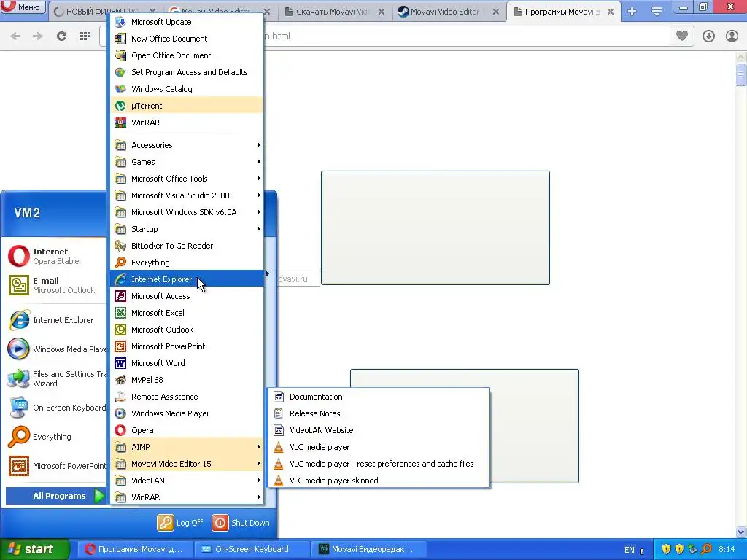
Task: Open VideoLAN Website shortcut
Action: tap(379, 430)
